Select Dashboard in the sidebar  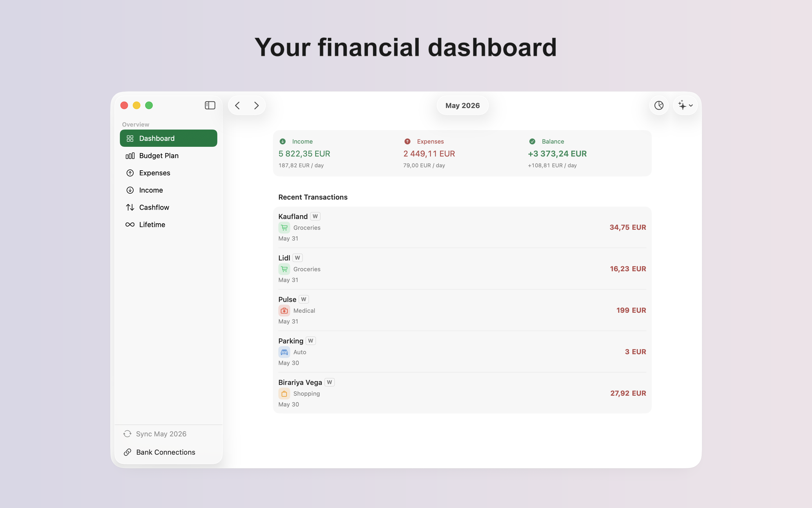point(168,138)
